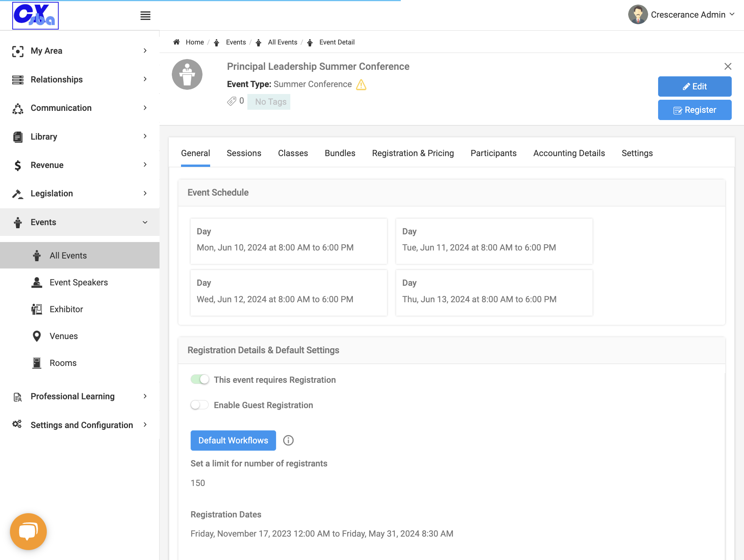The height and width of the screenshot is (560, 744).
Task: Expand Professional Learning chevron
Action: point(145,396)
